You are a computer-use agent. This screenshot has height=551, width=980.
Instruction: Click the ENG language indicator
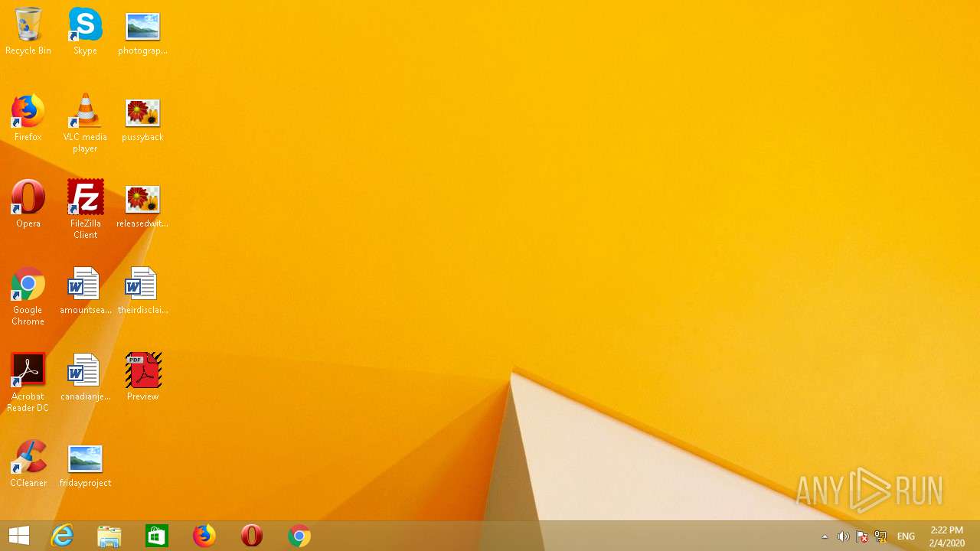(906, 536)
